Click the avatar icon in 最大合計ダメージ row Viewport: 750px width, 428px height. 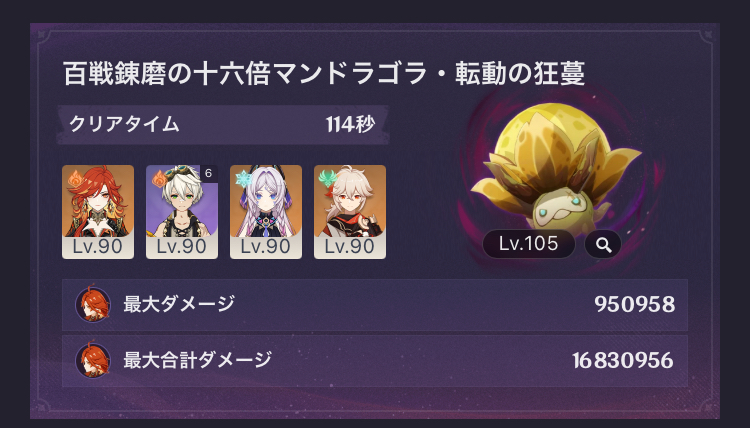pos(93,360)
